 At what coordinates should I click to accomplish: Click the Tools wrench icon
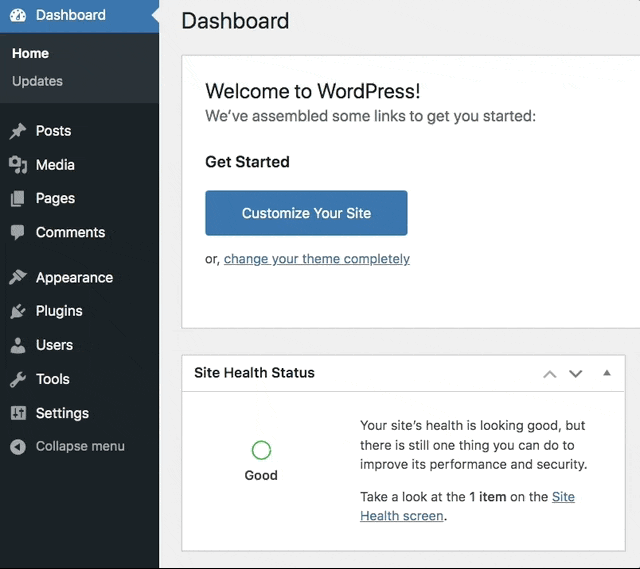click(x=18, y=379)
